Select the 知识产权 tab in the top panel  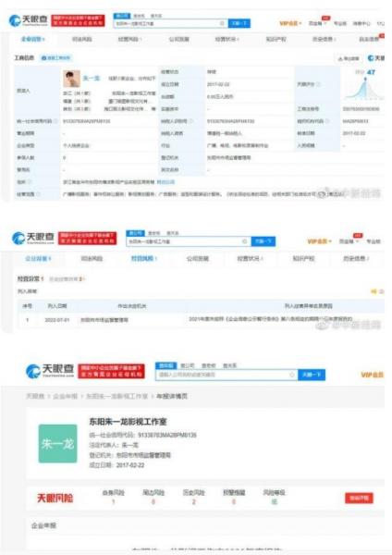[x=276, y=39]
